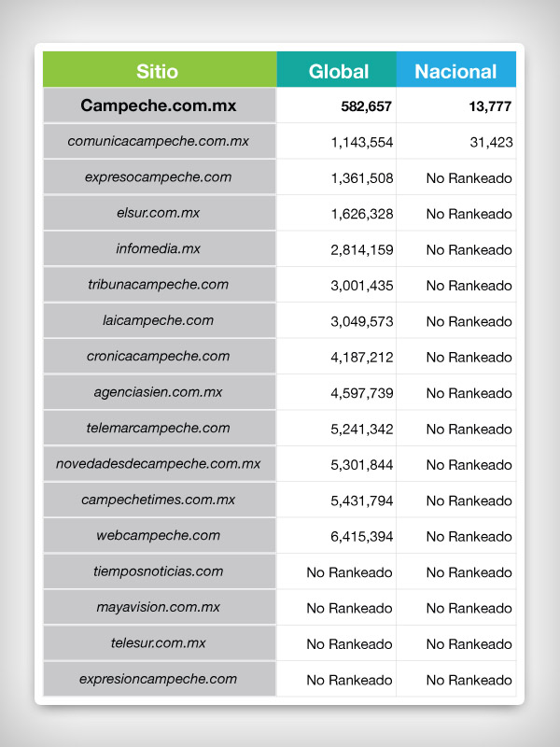The width and height of the screenshot is (560, 747).
Task: Click the green Sitio column header
Action: tap(160, 69)
